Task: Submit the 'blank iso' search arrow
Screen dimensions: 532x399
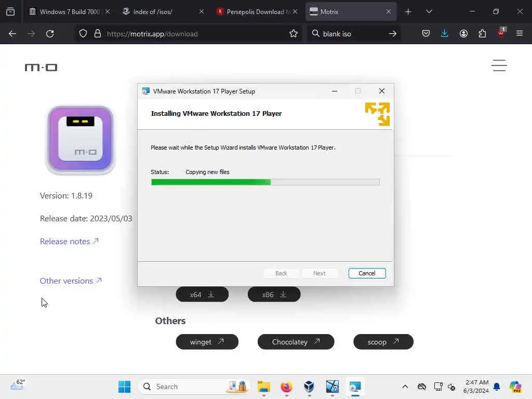Action: (393, 34)
